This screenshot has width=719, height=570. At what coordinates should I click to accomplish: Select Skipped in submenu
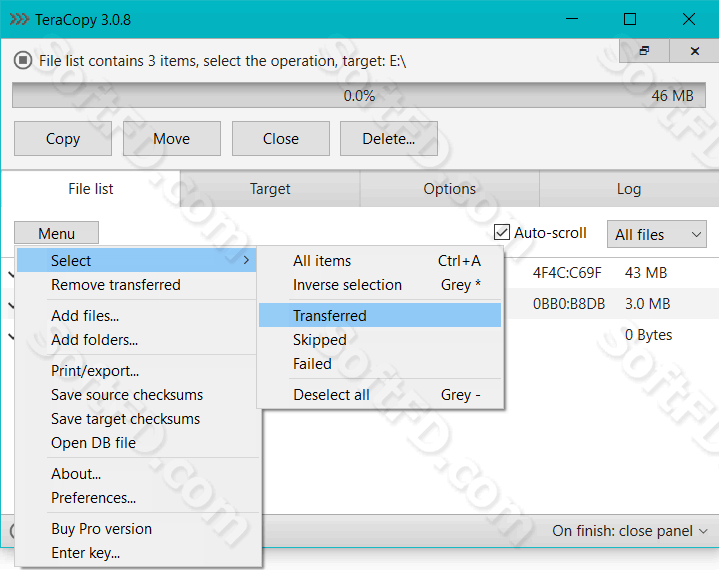point(380,340)
